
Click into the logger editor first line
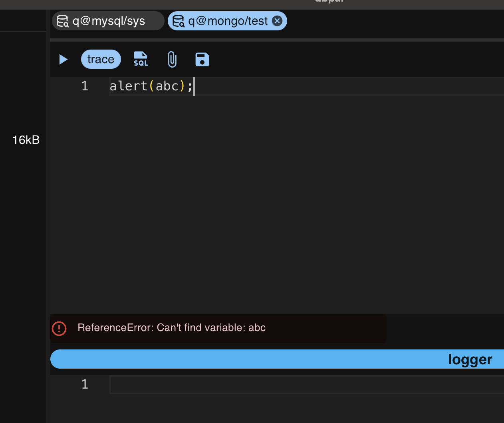[304, 385]
